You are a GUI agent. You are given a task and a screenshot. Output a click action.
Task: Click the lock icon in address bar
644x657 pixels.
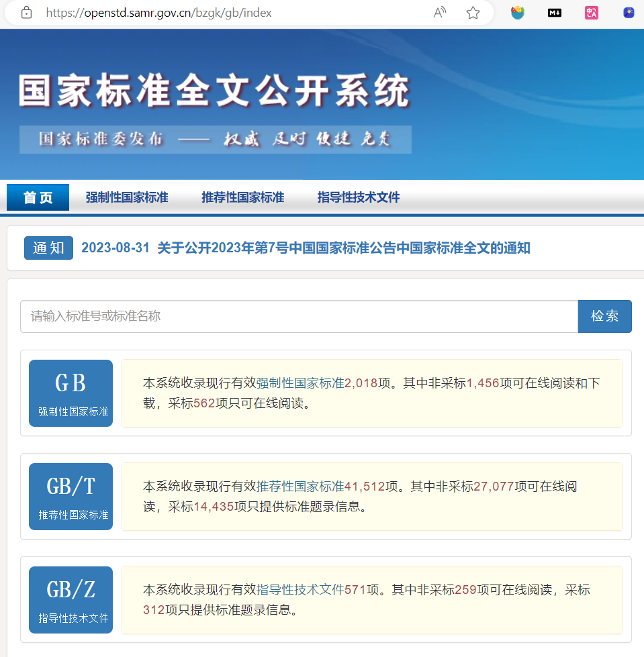(x=26, y=13)
